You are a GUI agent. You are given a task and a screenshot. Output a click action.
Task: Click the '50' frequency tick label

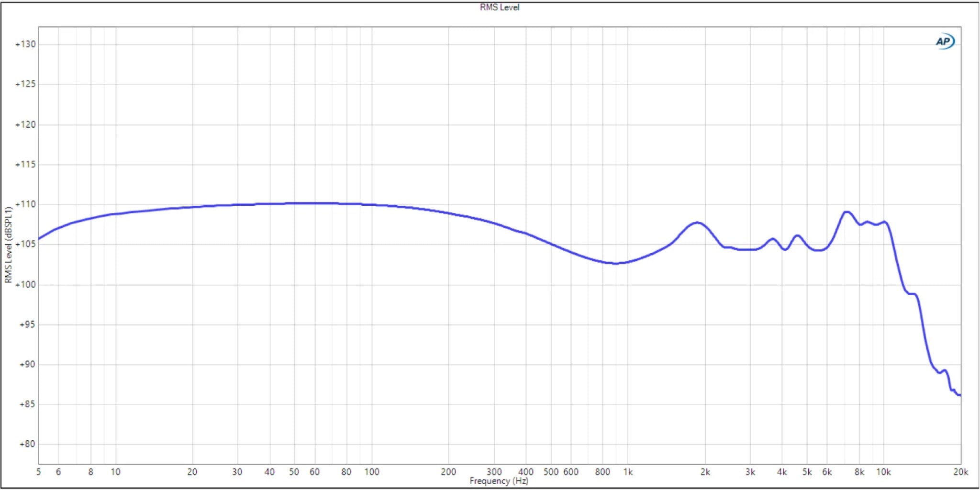[x=294, y=472]
